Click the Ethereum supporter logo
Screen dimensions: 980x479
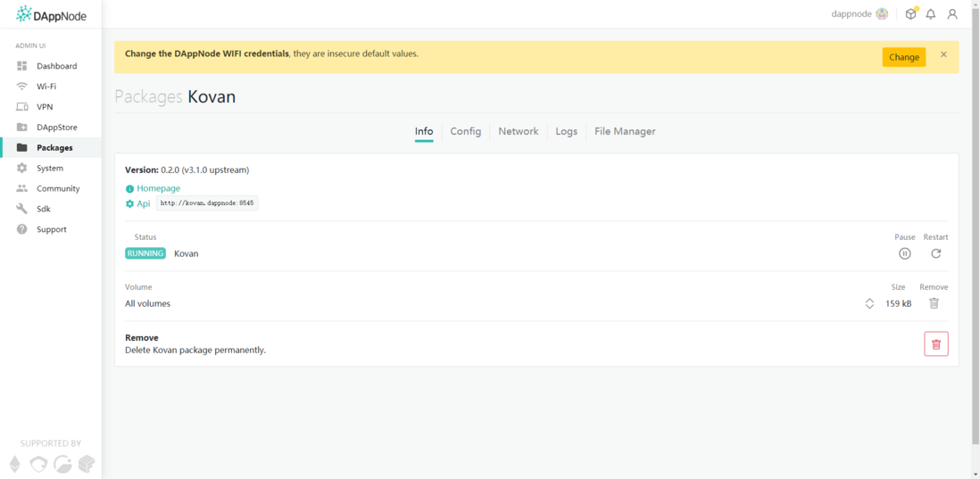click(x=14, y=463)
